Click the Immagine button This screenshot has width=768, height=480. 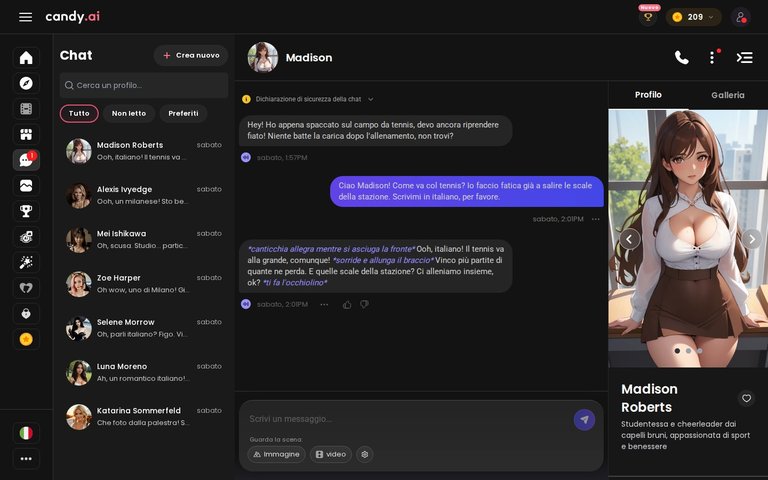coord(276,455)
